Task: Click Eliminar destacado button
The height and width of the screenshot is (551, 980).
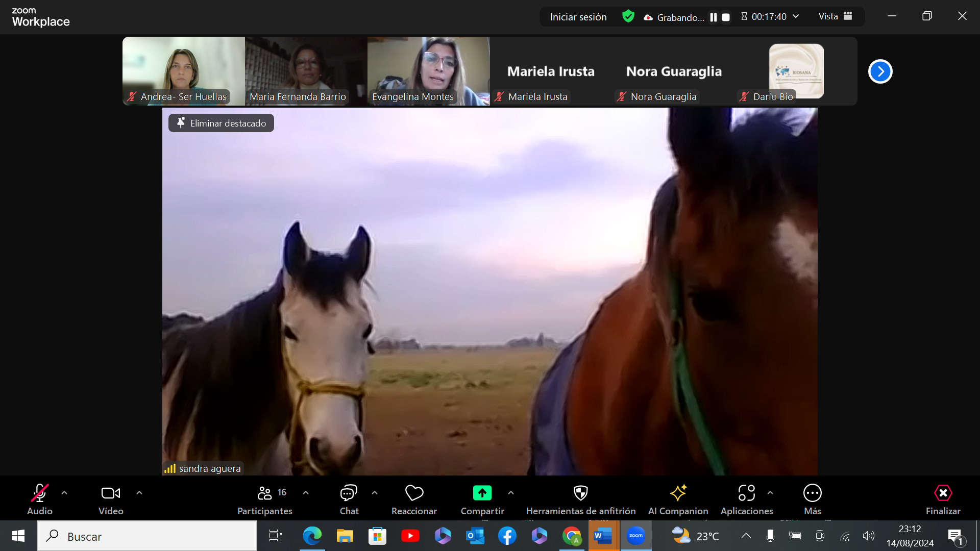Action: click(221, 123)
